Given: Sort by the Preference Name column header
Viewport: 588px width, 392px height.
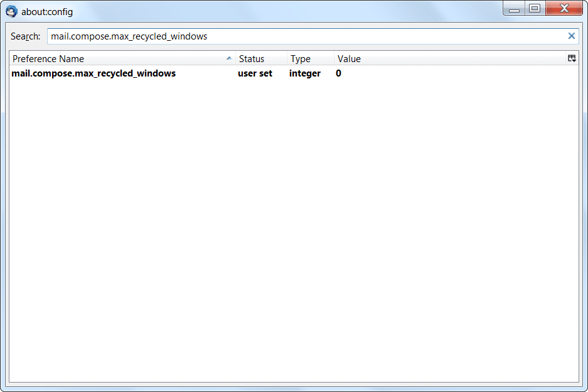Looking at the screenshot, I should tap(113, 59).
